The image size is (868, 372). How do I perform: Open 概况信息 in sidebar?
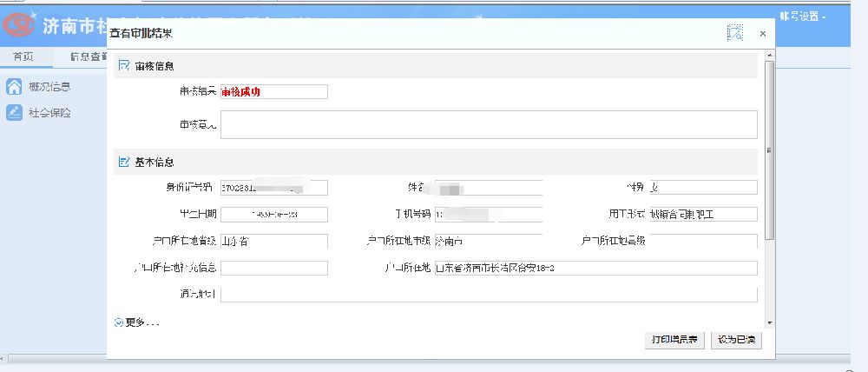pyautogui.click(x=49, y=87)
